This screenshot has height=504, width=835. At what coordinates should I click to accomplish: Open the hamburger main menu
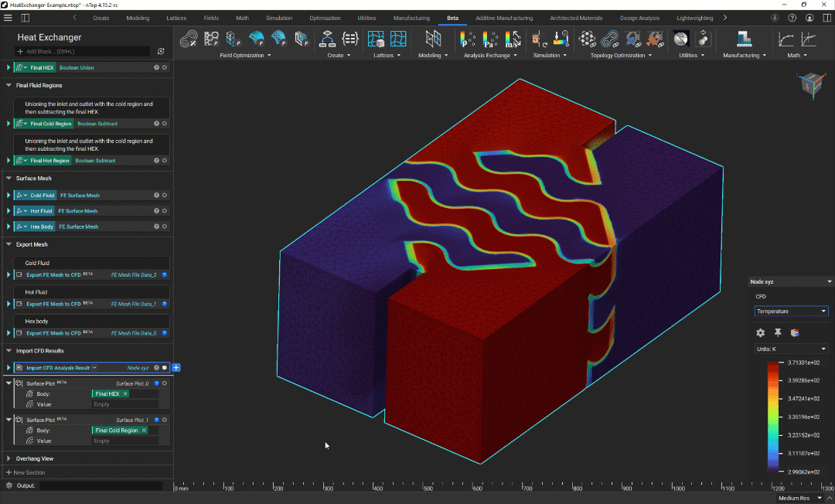pyautogui.click(x=8, y=18)
